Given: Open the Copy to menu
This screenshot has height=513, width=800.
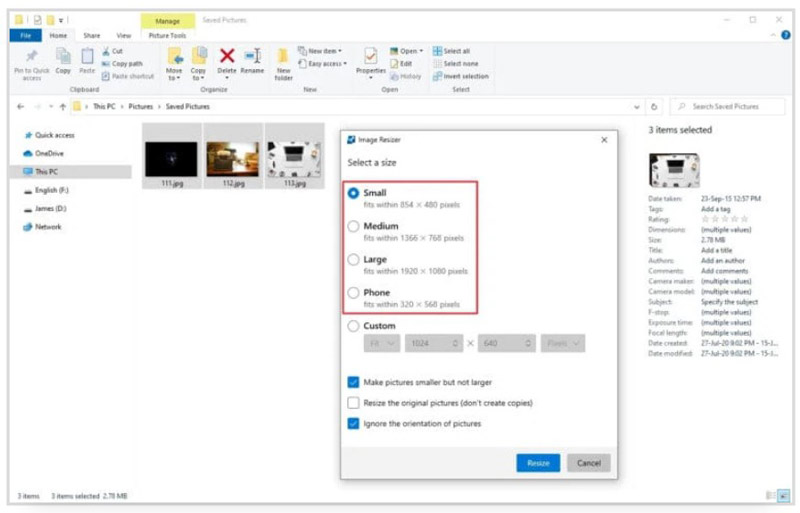Looking at the screenshot, I should point(198,64).
